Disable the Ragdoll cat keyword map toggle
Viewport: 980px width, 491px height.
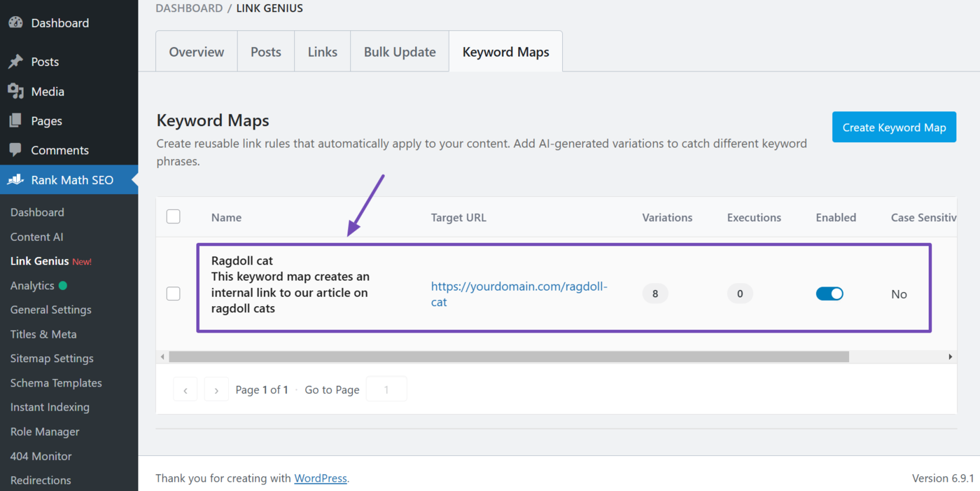point(829,293)
